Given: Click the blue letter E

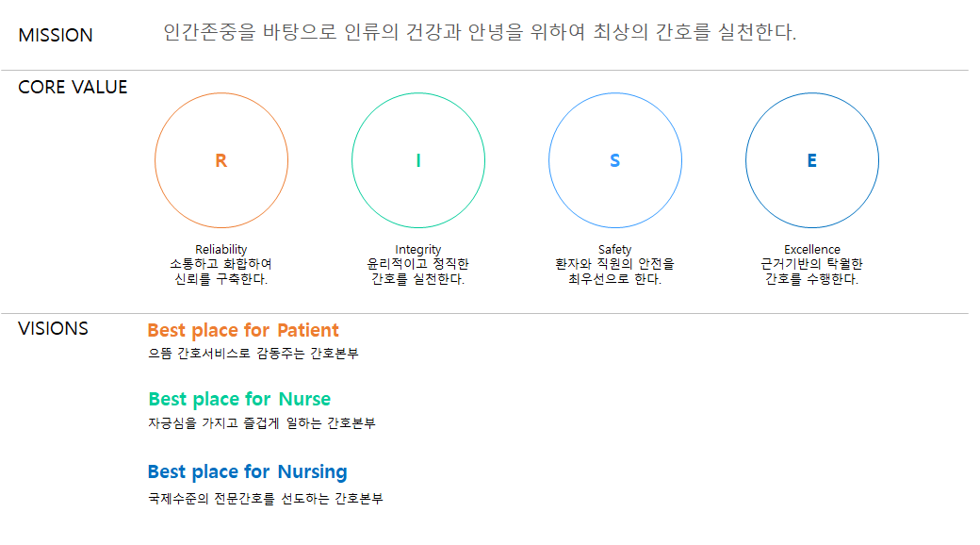Looking at the screenshot, I should click(812, 161).
